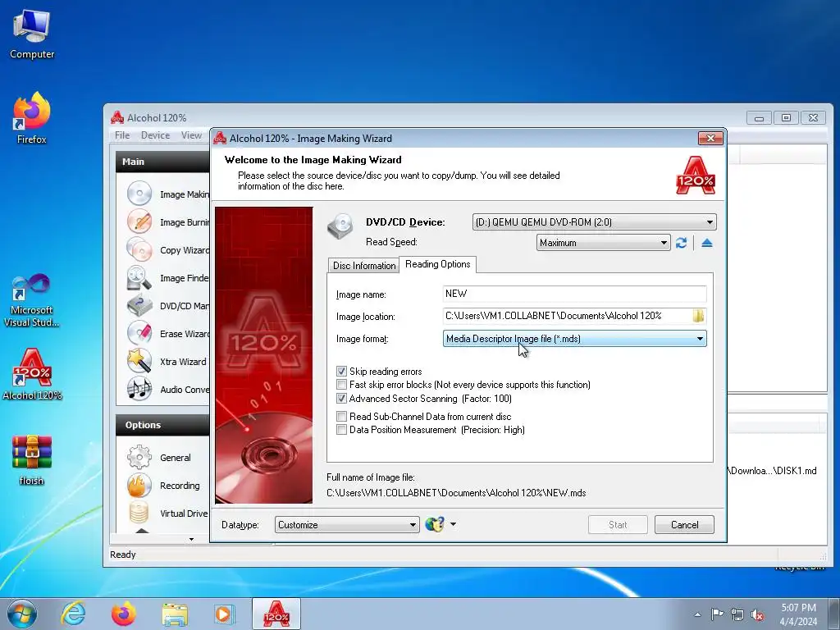Open Virtual Drive options icon
This screenshot has width=840, height=630.
139,514
